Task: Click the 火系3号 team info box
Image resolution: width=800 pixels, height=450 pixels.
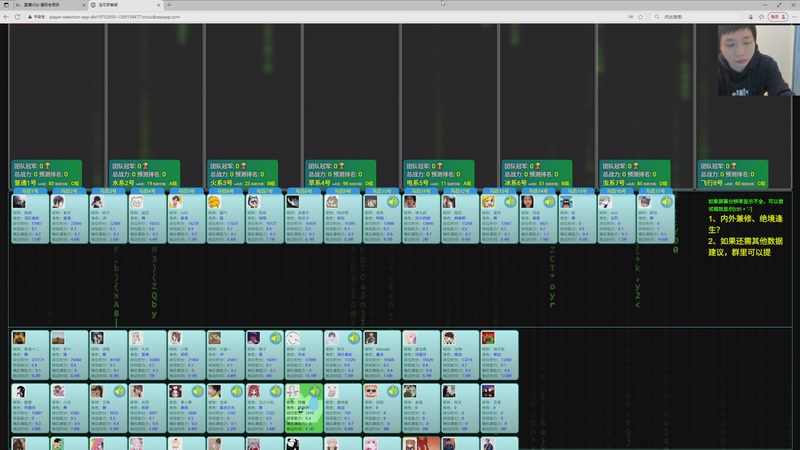Action: pos(242,174)
